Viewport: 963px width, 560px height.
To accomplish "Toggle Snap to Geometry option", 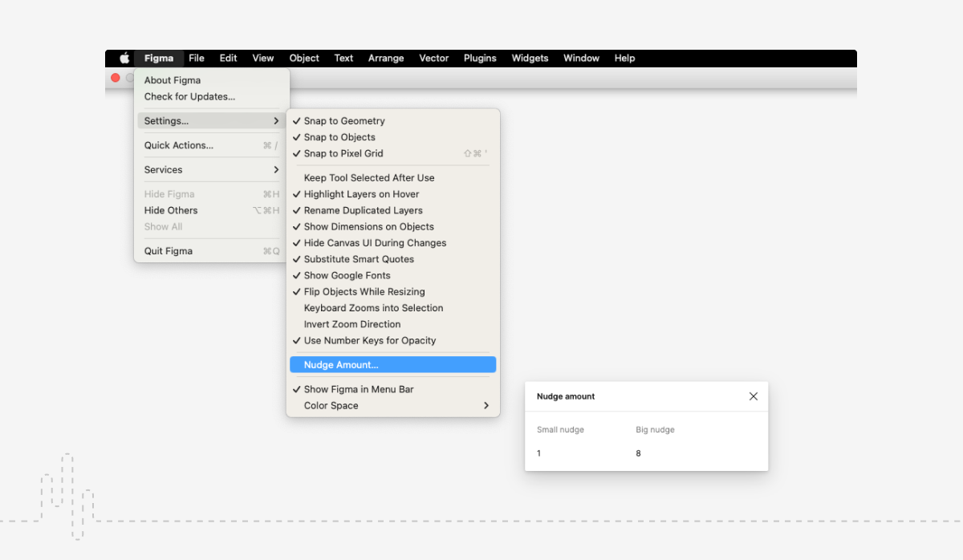I will (344, 121).
